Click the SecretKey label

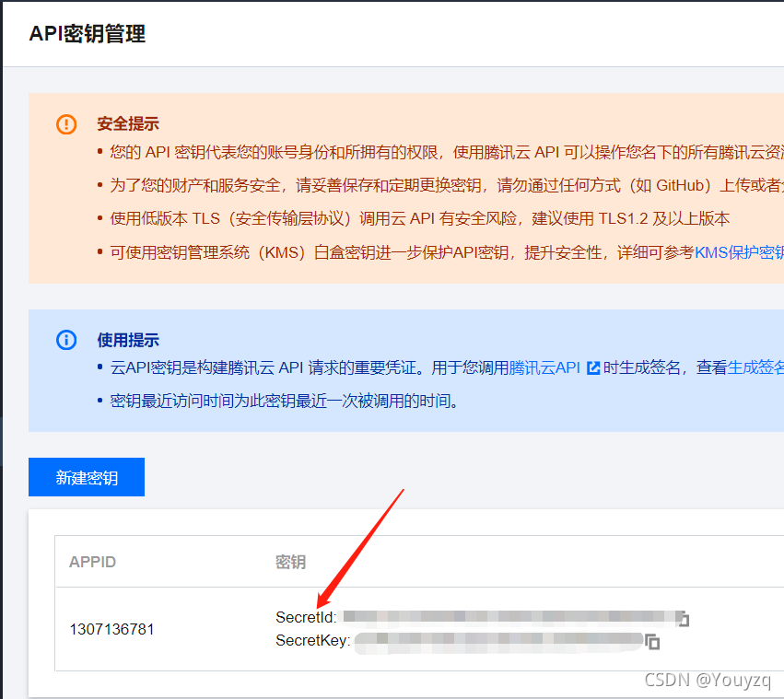tap(313, 640)
